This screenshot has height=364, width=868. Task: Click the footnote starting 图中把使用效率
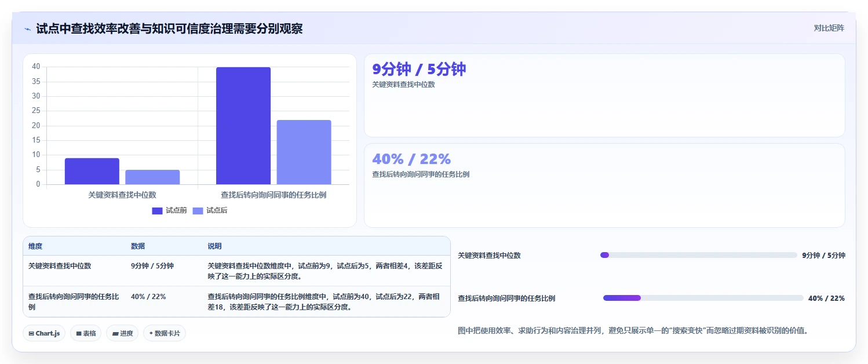pyautogui.click(x=633, y=331)
